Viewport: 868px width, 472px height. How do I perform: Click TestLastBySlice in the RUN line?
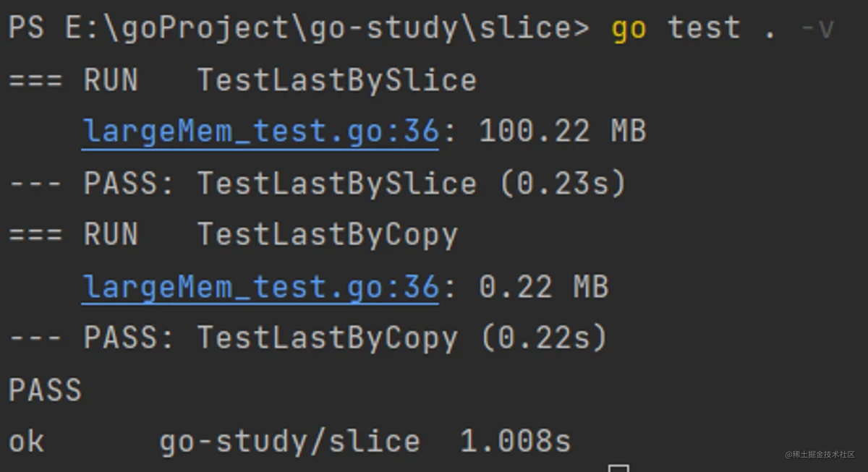pos(337,80)
